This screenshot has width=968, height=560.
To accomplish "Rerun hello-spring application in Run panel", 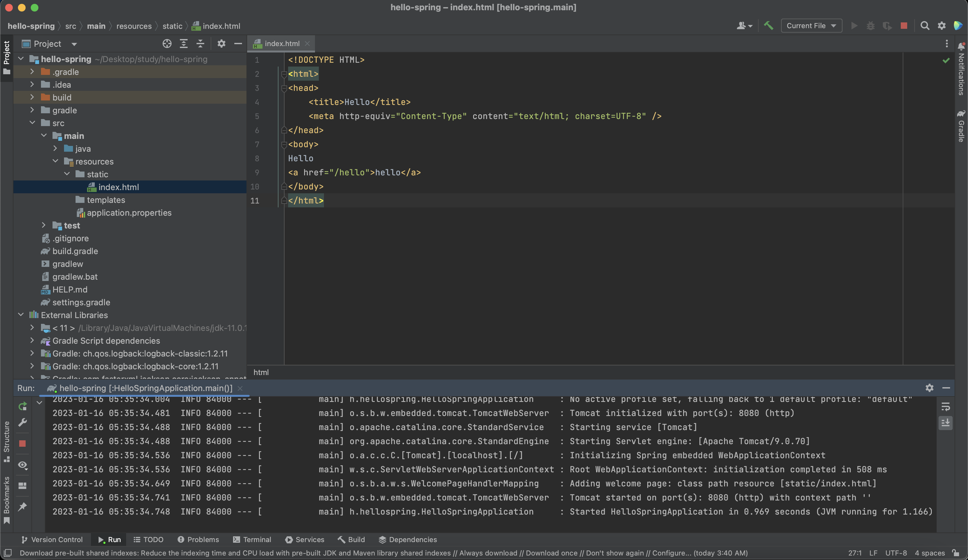I will coord(23,406).
